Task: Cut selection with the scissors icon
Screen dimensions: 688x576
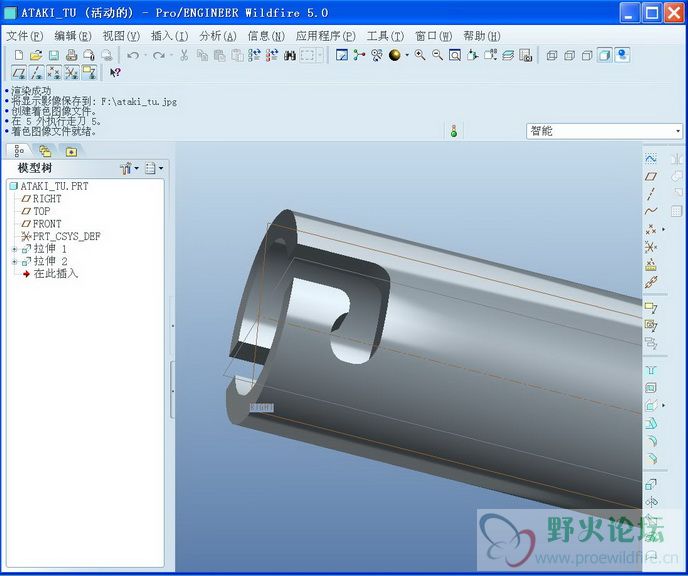Action: coord(184,55)
